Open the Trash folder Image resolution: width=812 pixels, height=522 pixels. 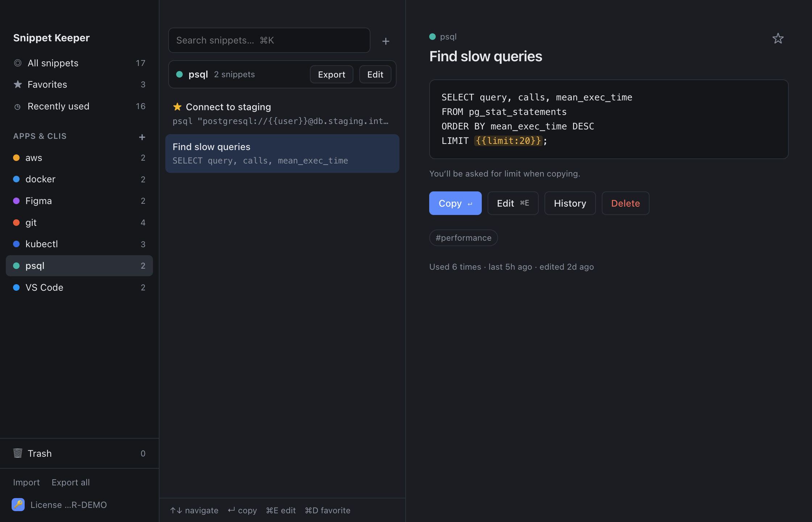(79, 453)
